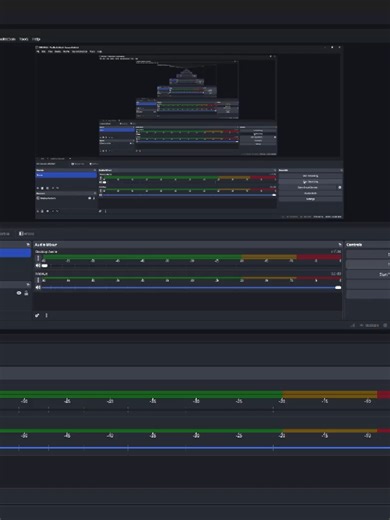Click Start Recording in the preview's captured OBS window
This screenshot has width=390, height=520.
[310, 182]
